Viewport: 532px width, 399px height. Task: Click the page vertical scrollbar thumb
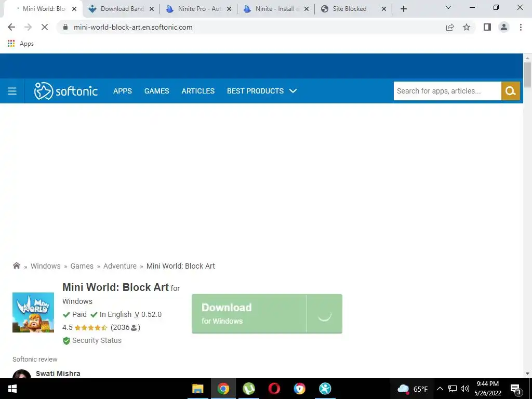point(527,75)
